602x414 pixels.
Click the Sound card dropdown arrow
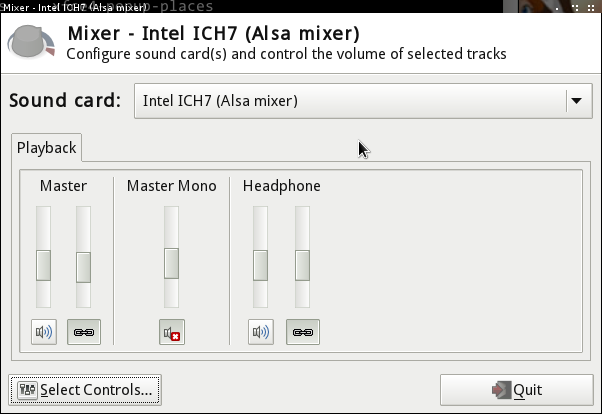point(576,101)
